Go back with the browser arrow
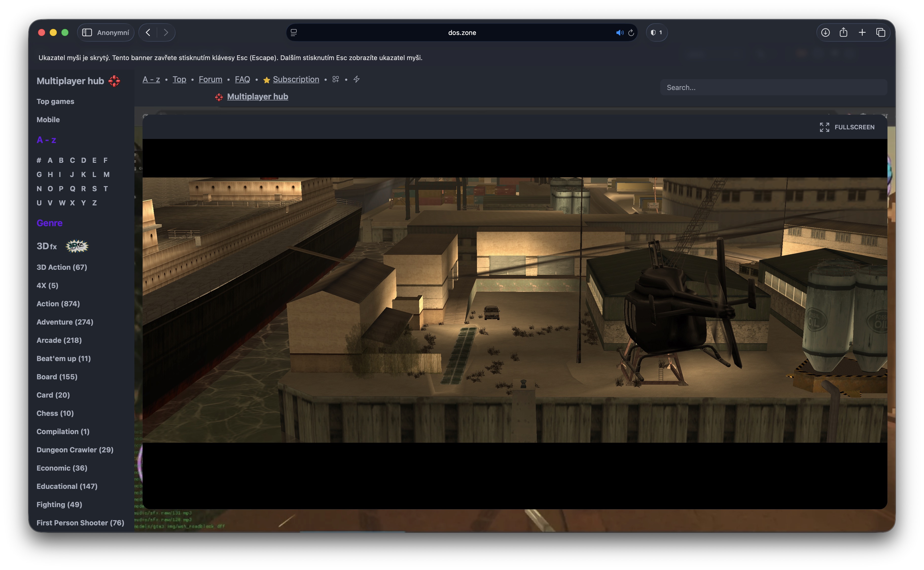This screenshot has width=924, height=570. [148, 32]
